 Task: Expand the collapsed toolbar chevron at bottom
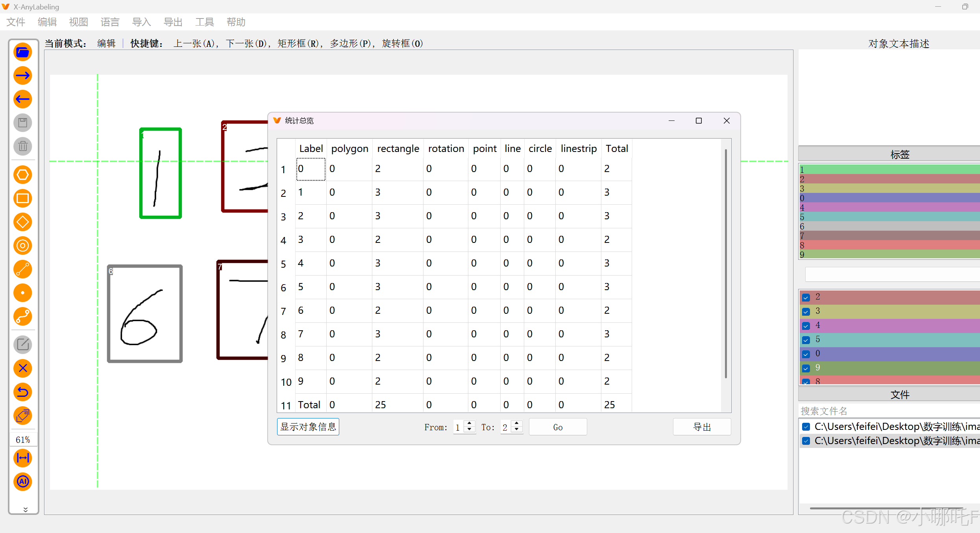(25, 509)
